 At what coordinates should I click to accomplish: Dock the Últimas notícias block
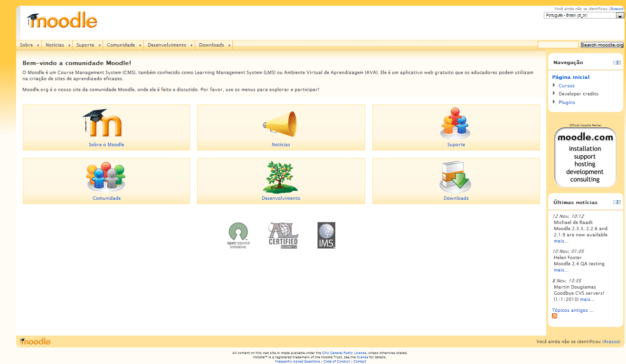click(619, 202)
